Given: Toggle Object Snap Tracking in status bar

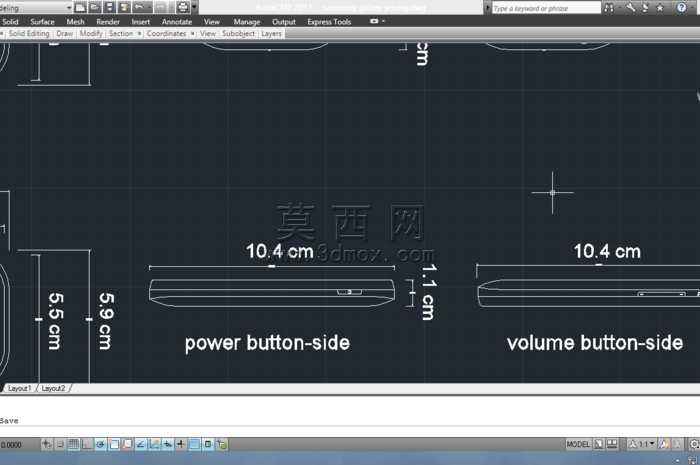Looking at the screenshot, I should tap(141, 444).
